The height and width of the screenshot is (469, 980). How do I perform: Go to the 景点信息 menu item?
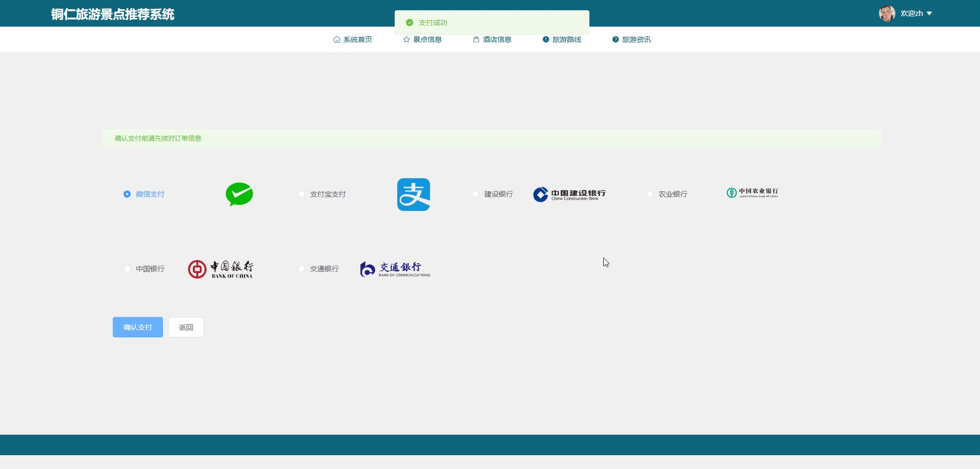pyautogui.click(x=422, y=39)
